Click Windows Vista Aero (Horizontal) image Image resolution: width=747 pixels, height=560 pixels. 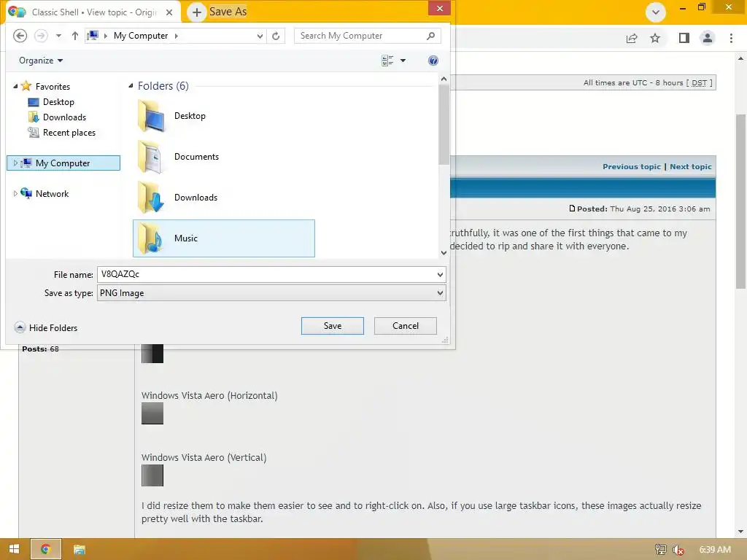pyautogui.click(x=152, y=413)
